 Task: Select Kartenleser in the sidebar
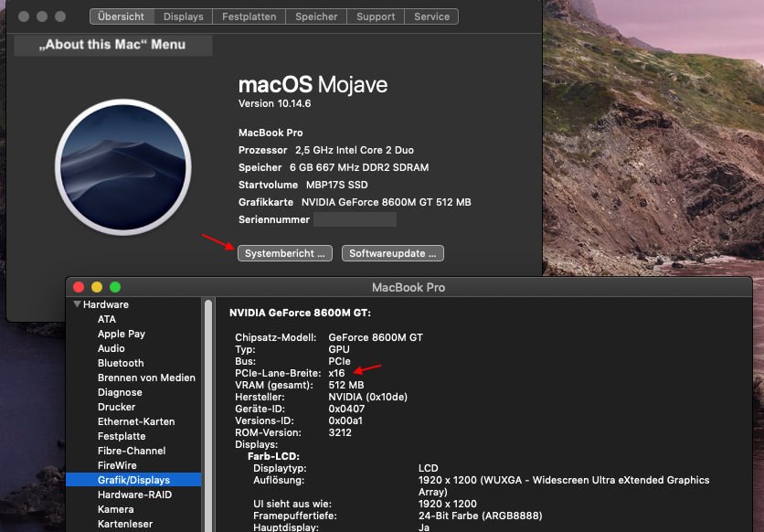(x=125, y=524)
